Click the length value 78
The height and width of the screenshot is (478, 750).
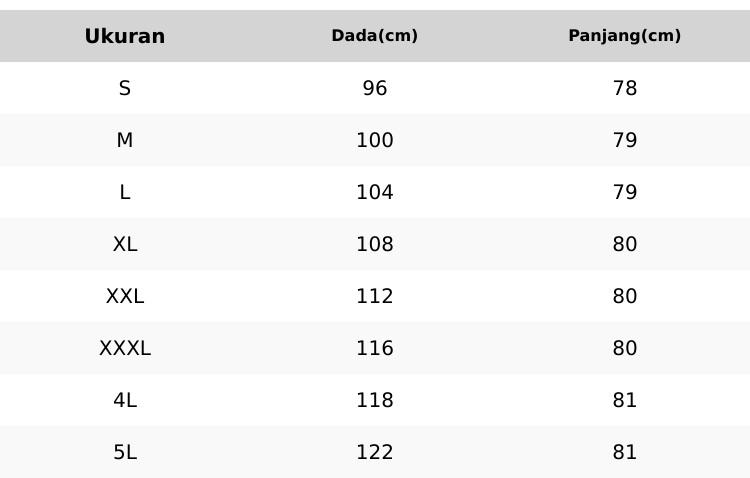pos(625,89)
